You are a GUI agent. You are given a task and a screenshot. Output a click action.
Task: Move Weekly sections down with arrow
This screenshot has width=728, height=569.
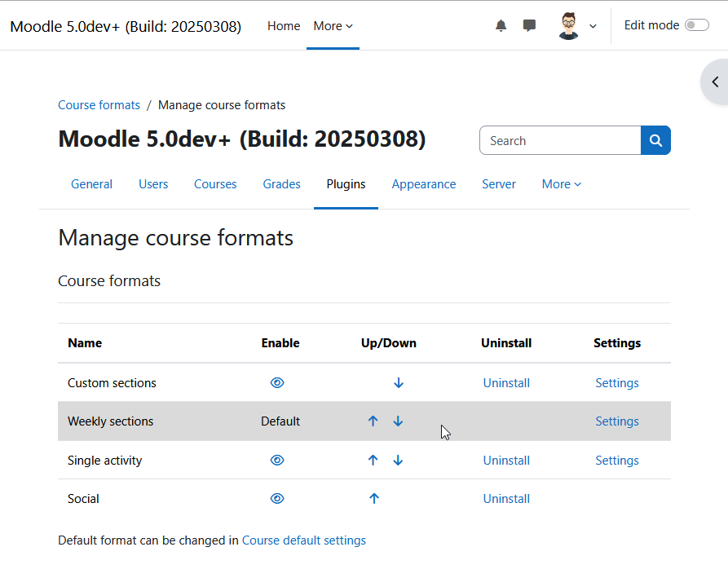tap(398, 421)
